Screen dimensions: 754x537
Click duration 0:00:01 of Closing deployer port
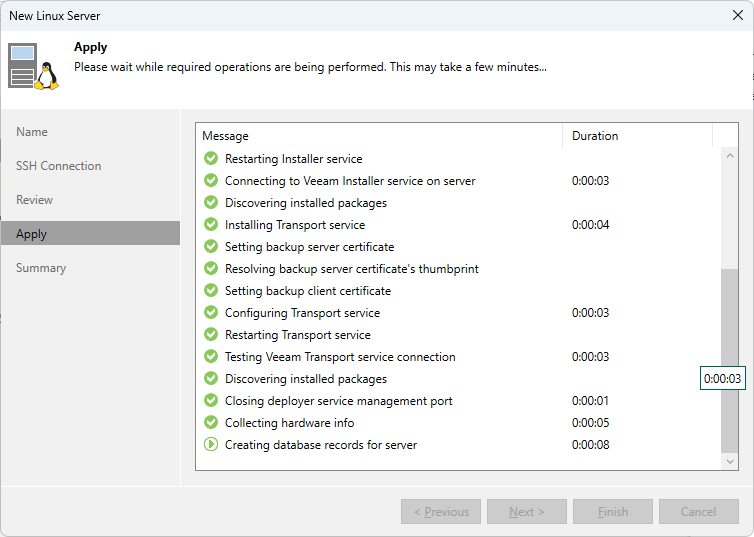(590, 400)
